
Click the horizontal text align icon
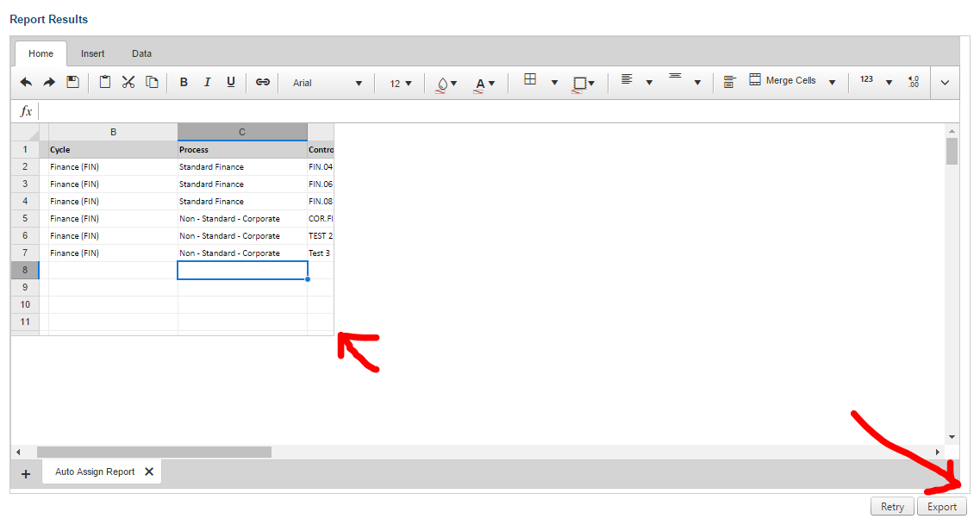[627, 79]
